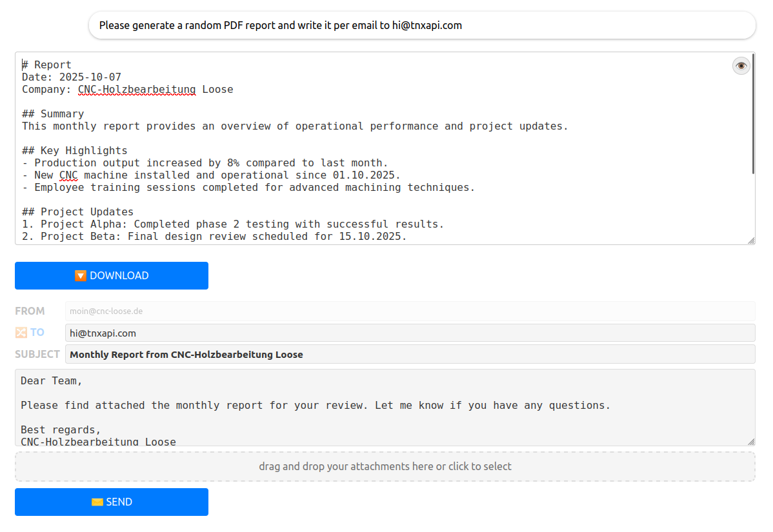This screenshot has width=773, height=532.
Task: Open the attachment drop zone file selector
Action: (x=385, y=466)
